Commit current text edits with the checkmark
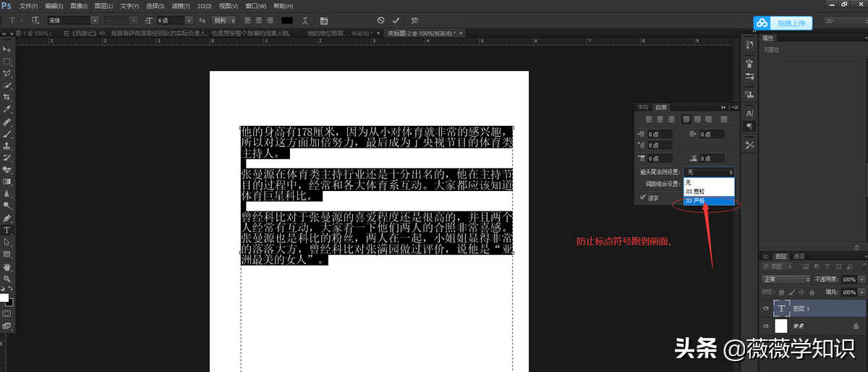 tap(396, 20)
